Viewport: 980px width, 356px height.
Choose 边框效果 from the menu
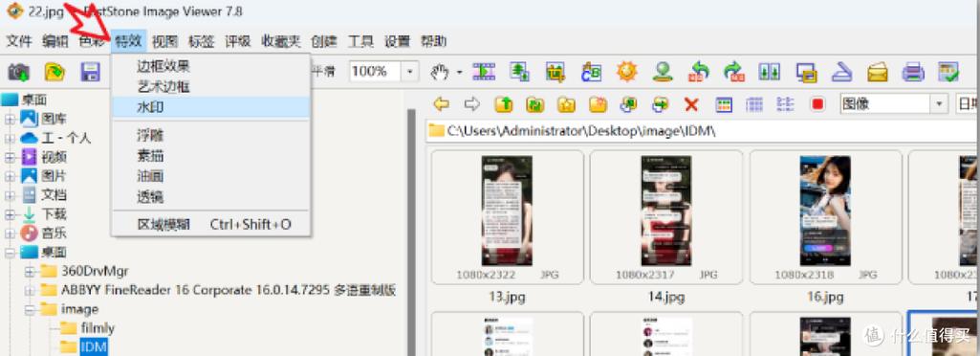(210, 66)
